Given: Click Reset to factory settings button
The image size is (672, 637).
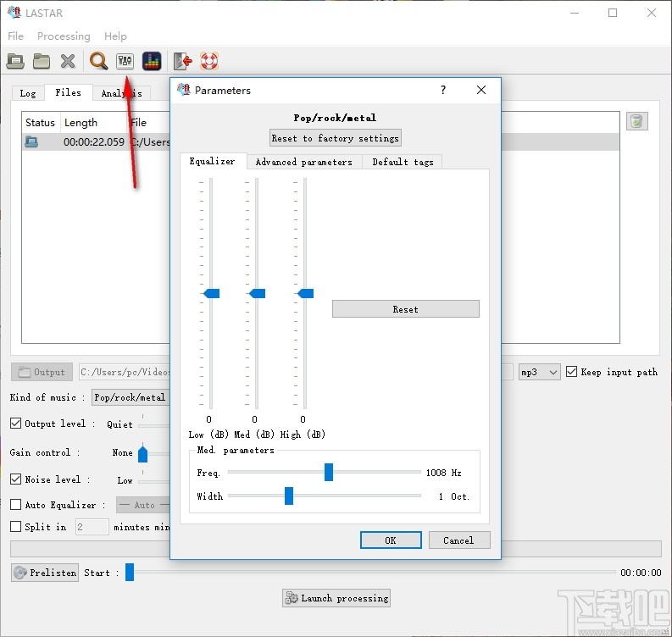Looking at the screenshot, I should tap(335, 138).
